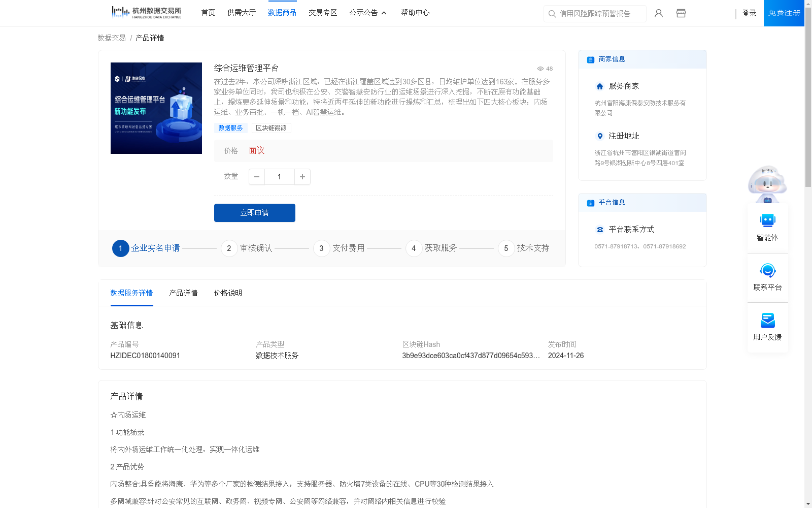The image size is (812, 508).
Task: Click the quantity input field
Action: point(279,177)
